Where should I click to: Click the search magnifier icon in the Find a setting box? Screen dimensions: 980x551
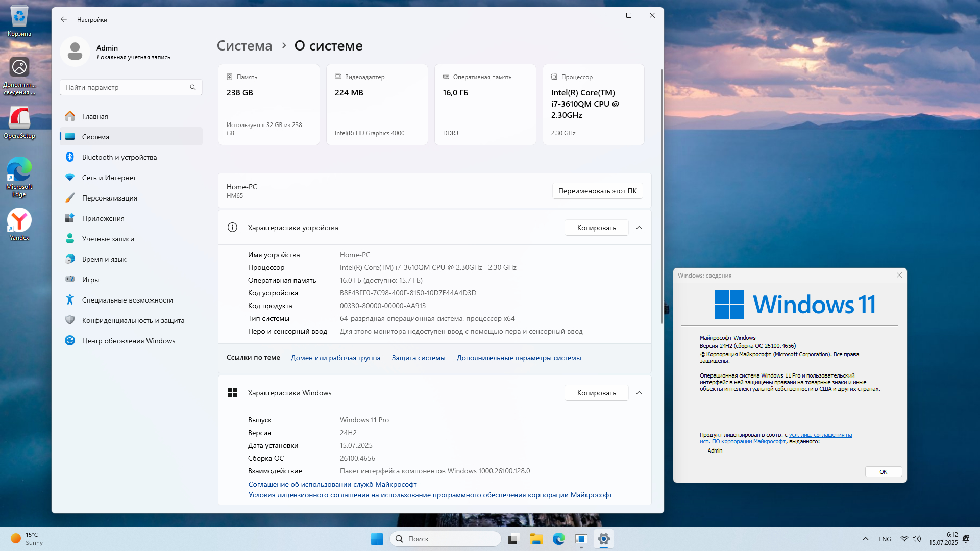193,87
